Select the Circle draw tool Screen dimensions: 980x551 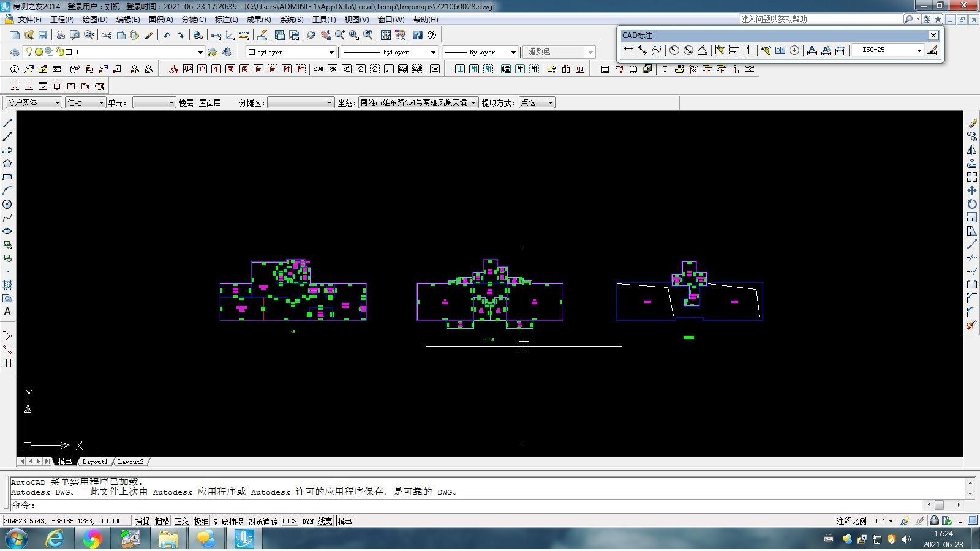[x=7, y=204]
